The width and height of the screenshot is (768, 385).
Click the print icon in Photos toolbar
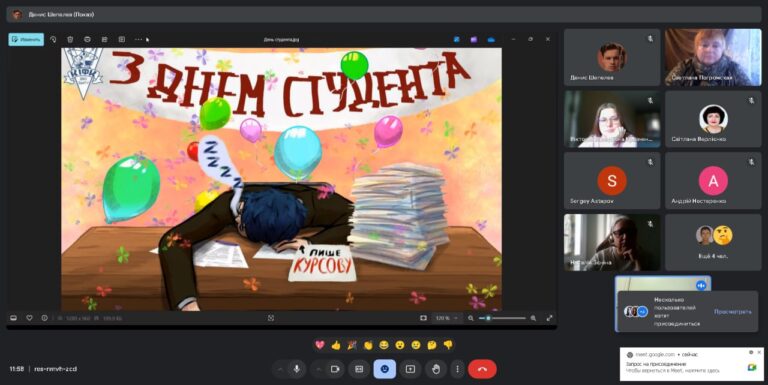point(87,39)
